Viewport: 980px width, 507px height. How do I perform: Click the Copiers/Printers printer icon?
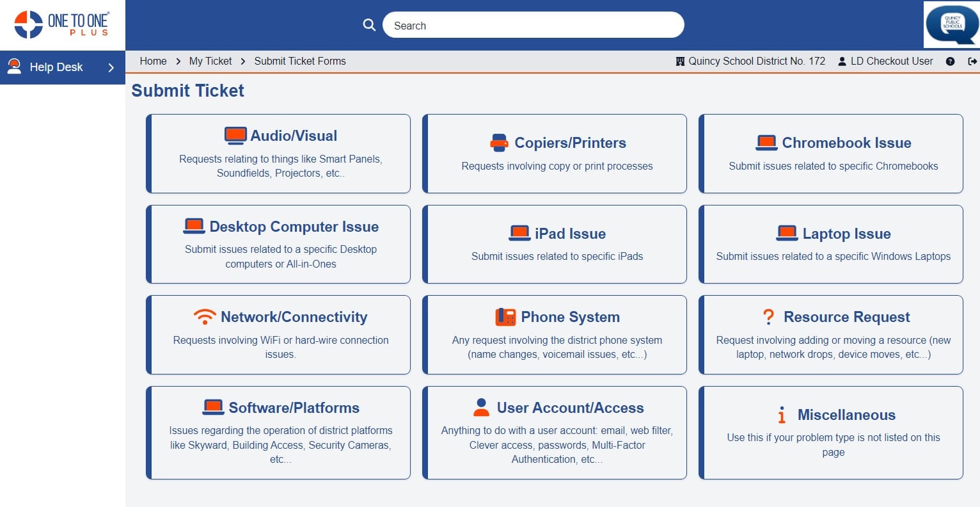499,143
